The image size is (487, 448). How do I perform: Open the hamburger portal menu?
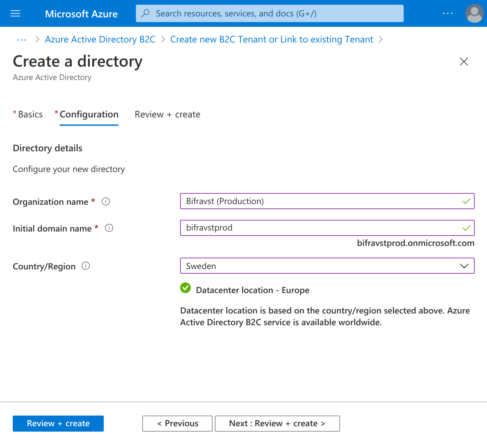pos(15,13)
